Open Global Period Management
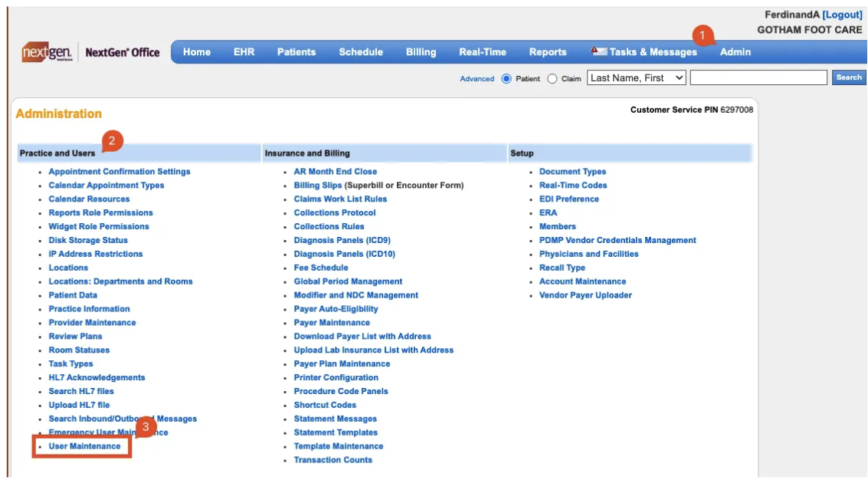 pos(348,281)
